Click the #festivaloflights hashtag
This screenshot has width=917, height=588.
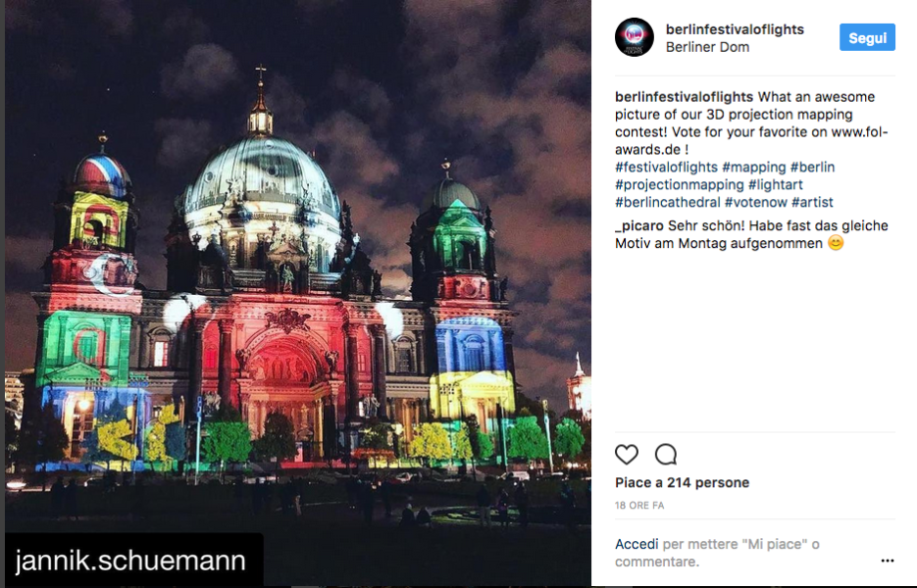(x=666, y=168)
